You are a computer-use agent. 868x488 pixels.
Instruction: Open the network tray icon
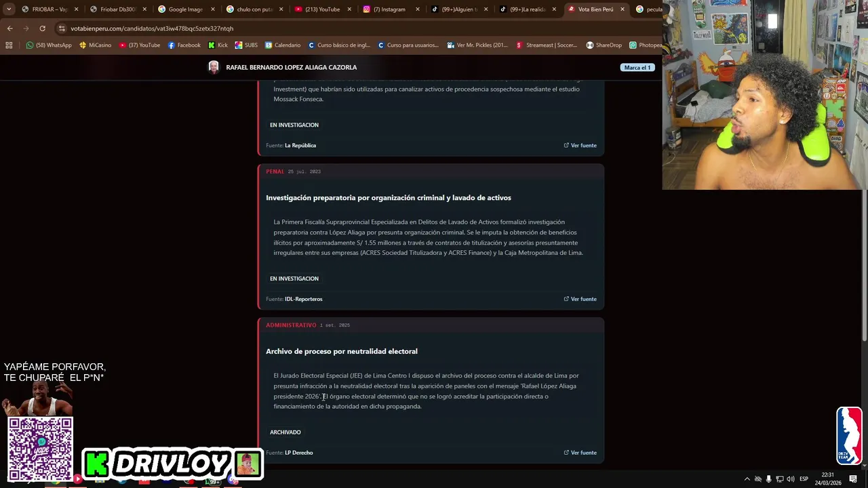point(779,479)
